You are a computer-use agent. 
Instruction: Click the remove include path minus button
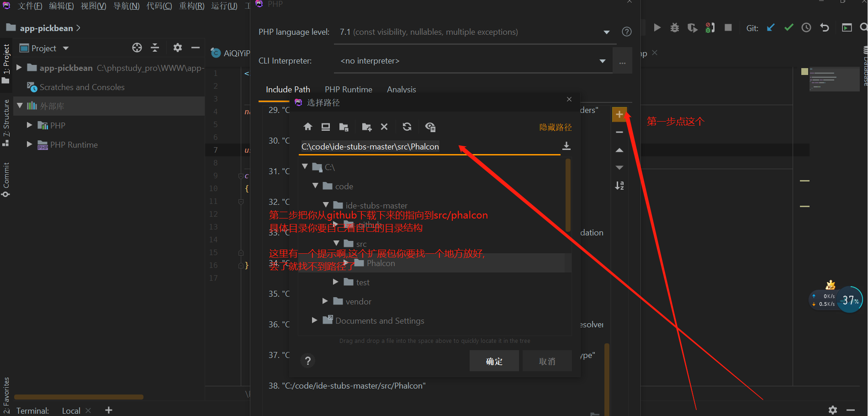(619, 132)
